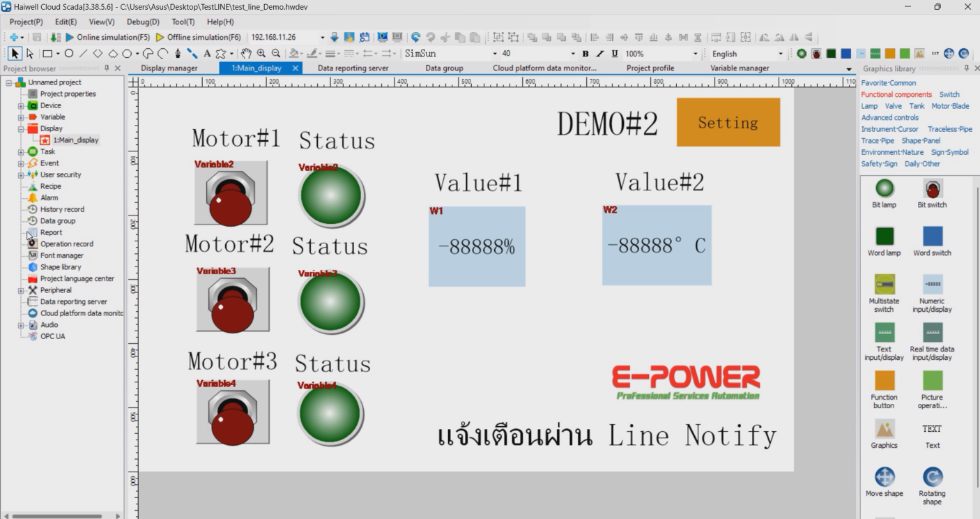Toggle bold text formatting
980x519 pixels.
[585, 54]
